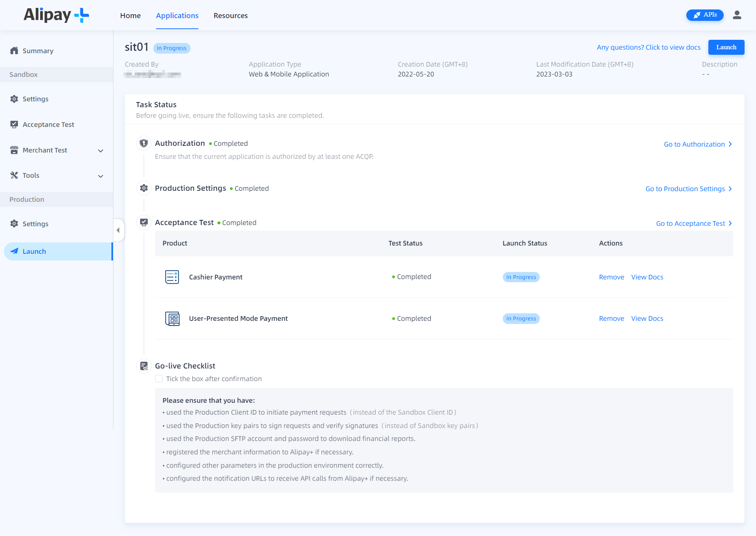This screenshot has width=756, height=536.
Task: Click the In Progress status badge near sit01
Action: pyautogui.click(x=171, y=48)
